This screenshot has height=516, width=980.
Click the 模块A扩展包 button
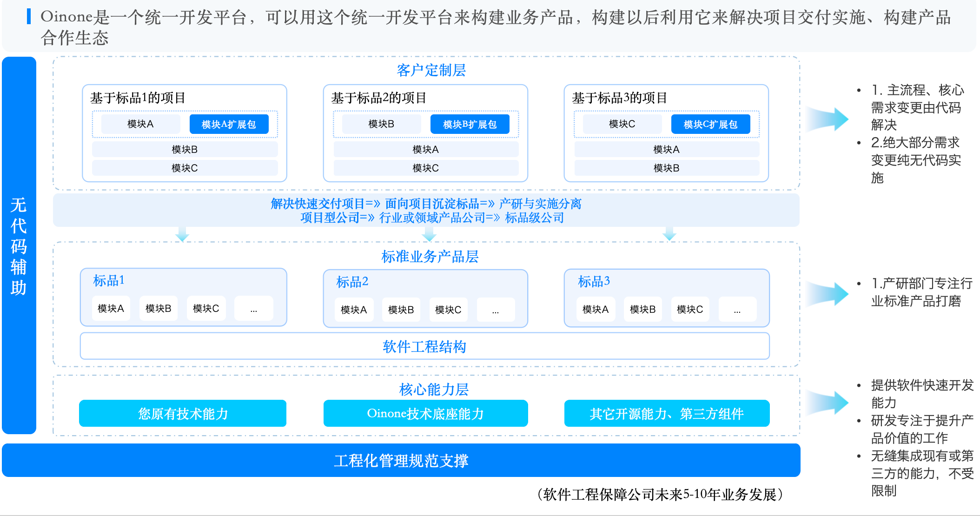tap(229, 124)
